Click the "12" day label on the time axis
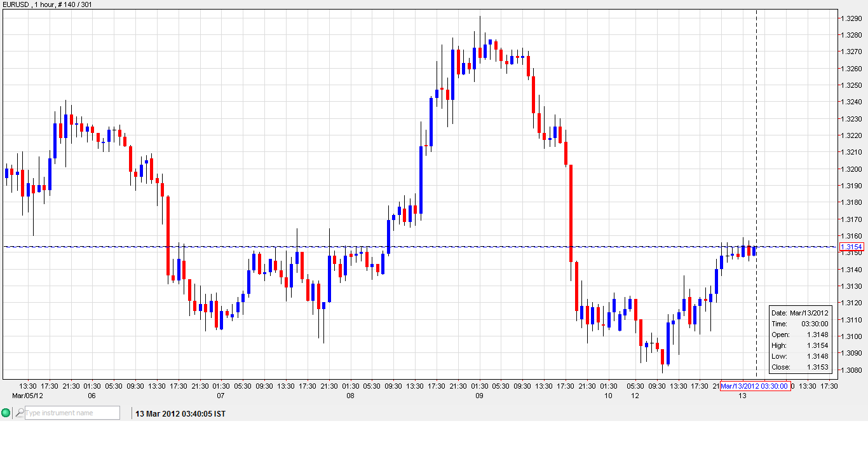This screenshot has width=868, height=463. (x=635, y=396)
